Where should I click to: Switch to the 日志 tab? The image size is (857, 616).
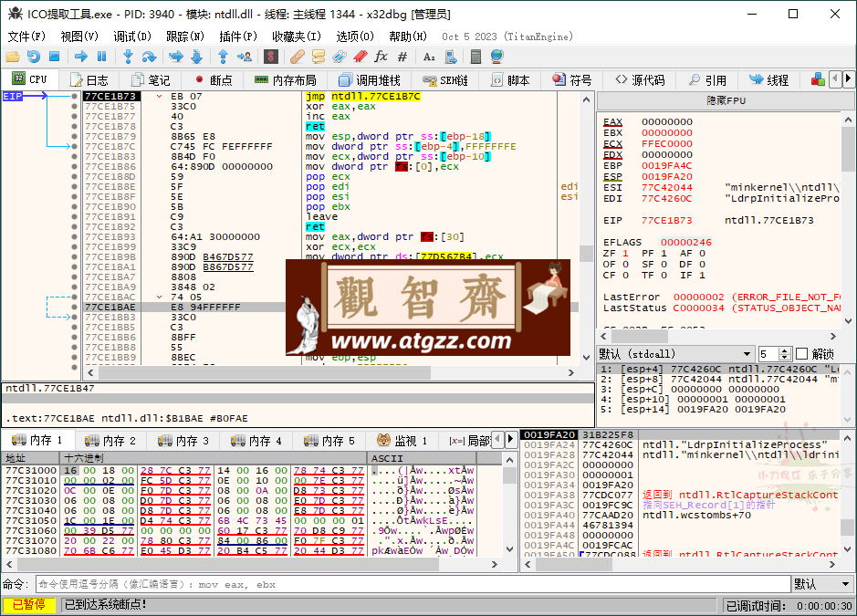pos(89,80)
